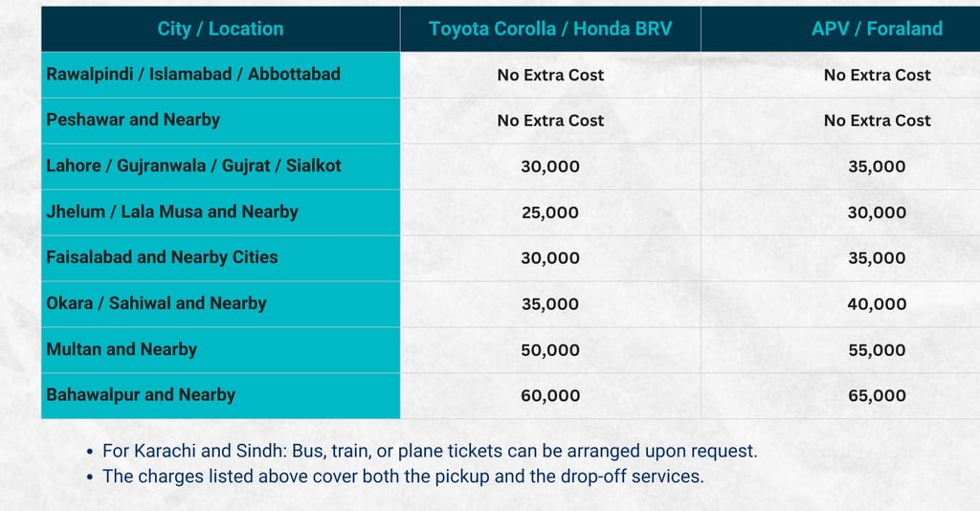Image resolution: width=980 pixels, height=511 pixels.
Task: Select the Toyota Corolla / Honda BRV header
Action: [550, 29]
